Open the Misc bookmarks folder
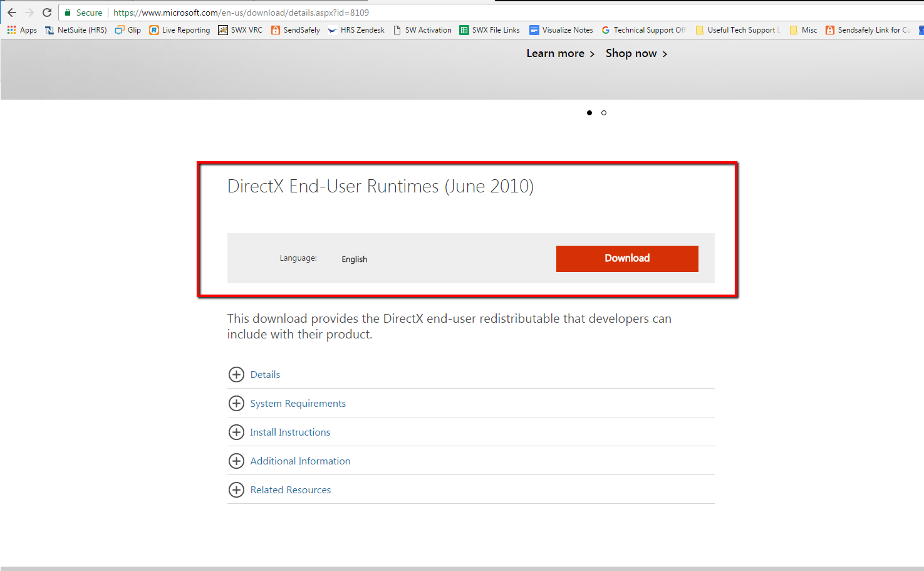This screenshot has width=924, height=571. (x=803, y=29)
